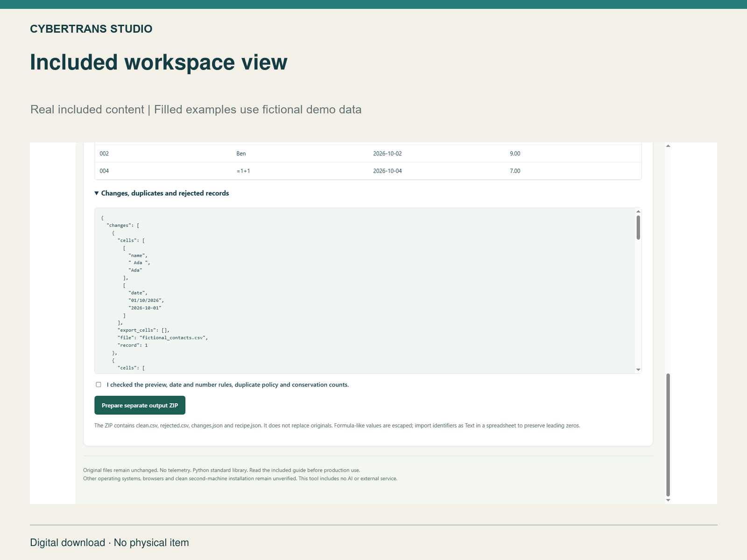Select amount cell '7.00'
Screen dimensions: 747x560
point(515,171)
